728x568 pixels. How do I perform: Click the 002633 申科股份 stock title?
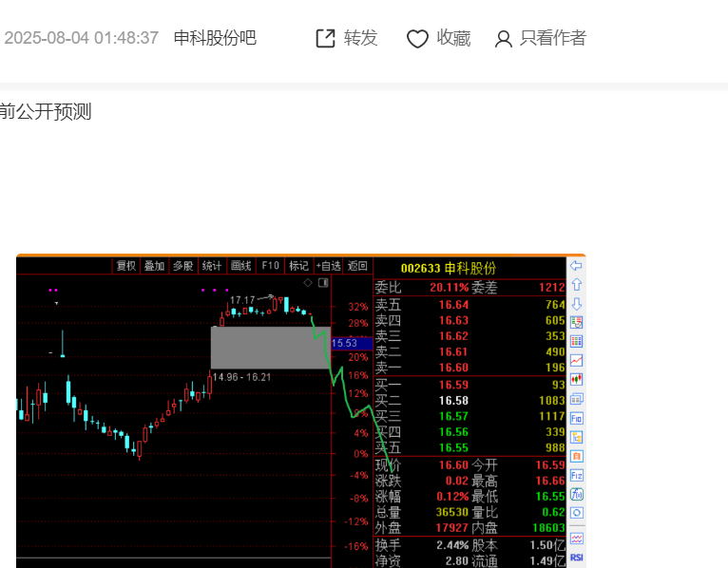[449, 268]
